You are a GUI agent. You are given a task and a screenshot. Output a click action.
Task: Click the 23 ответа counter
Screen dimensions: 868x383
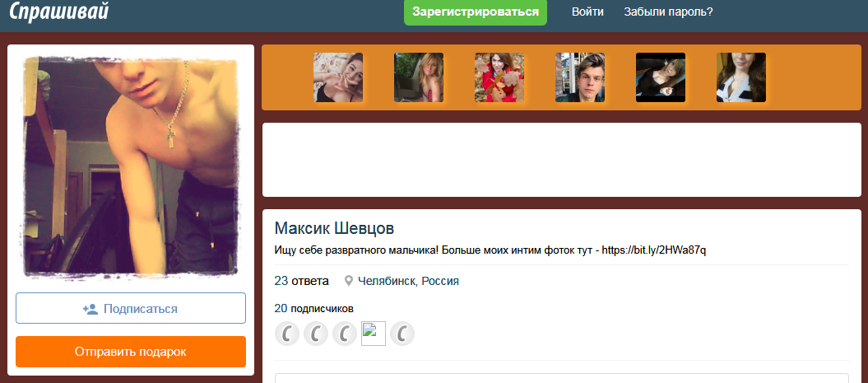click(302, 281)
